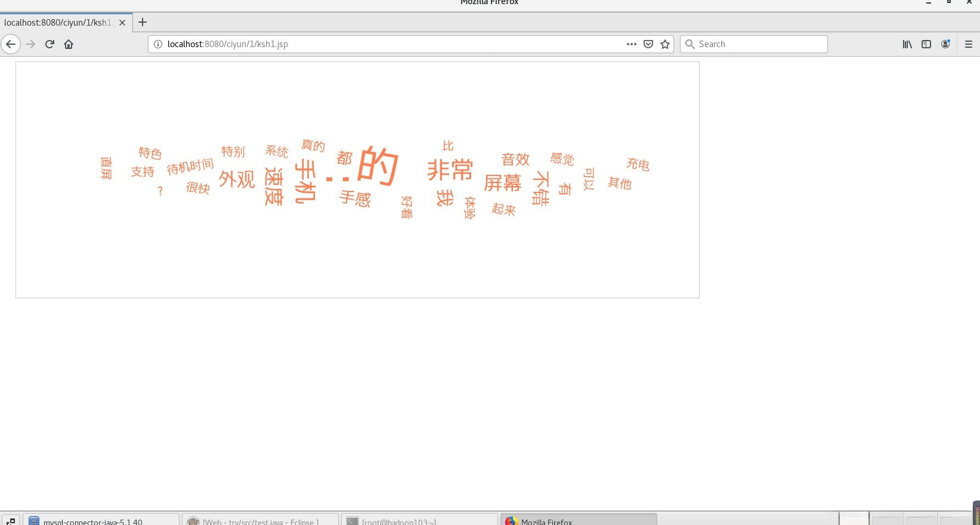Image resolution: width=980 pixels, height=525 pixels.
Task: Toggle the sidebars view icon
Action: (x=926, y=44)
